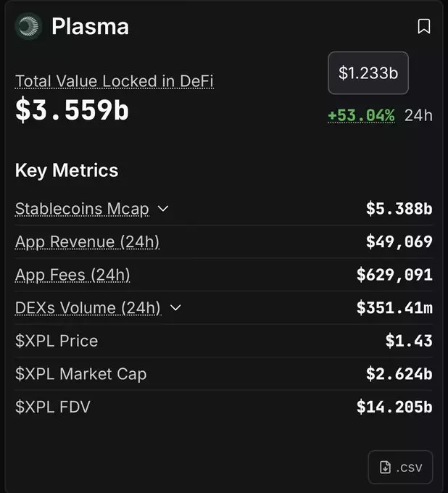Screen dimensions: 448x493
Task: Expand the DEXs Volume (24h) chevron
Action: [x=175, y=308]
